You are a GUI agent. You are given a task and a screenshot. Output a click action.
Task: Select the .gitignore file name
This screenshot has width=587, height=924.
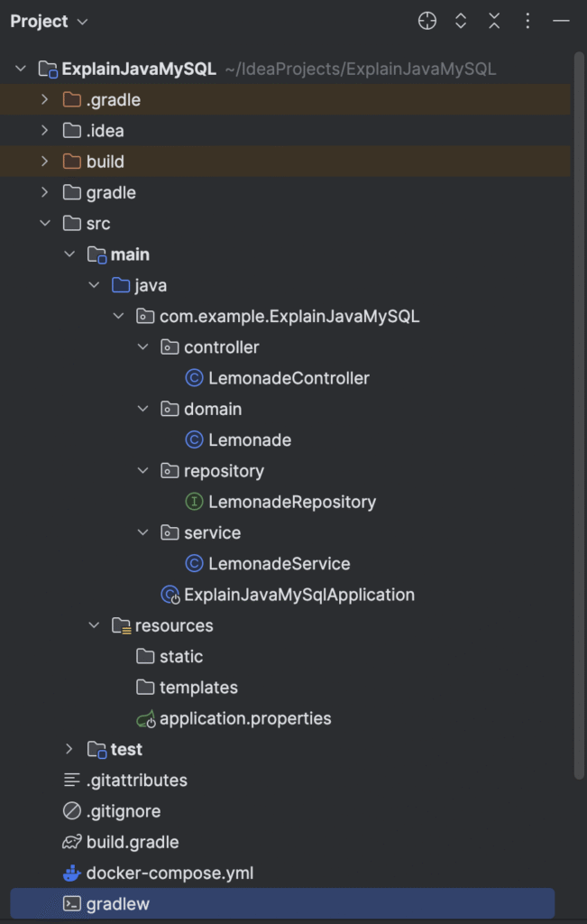124,811
